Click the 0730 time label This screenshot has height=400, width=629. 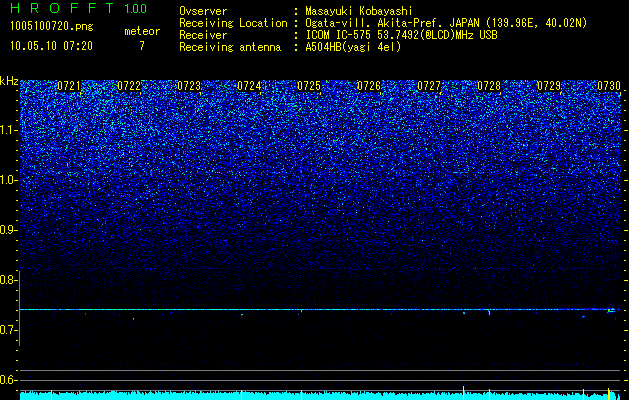(x=609, y=86)
